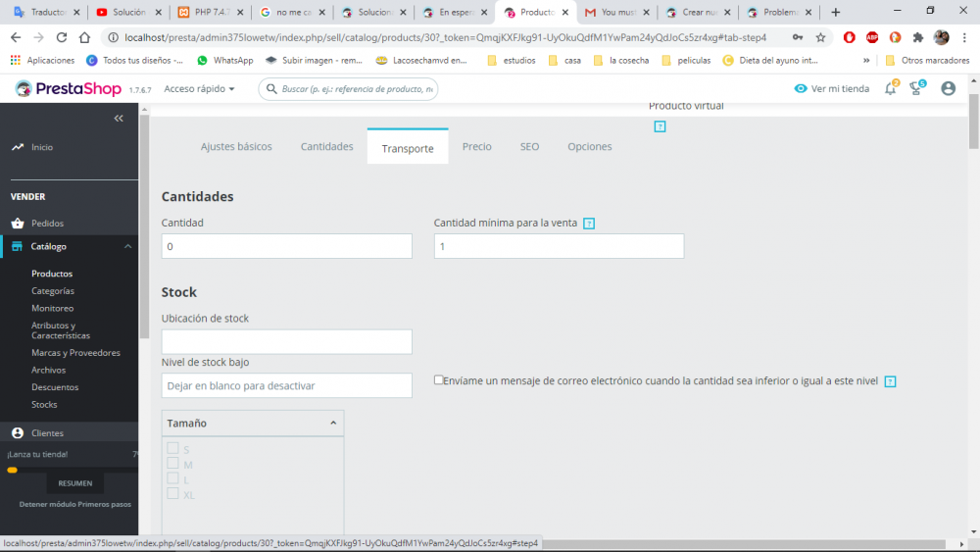Click the Cantidad input field
This screenshot has height=552, width=980.
pyautogui.click(x=286, y=246)
